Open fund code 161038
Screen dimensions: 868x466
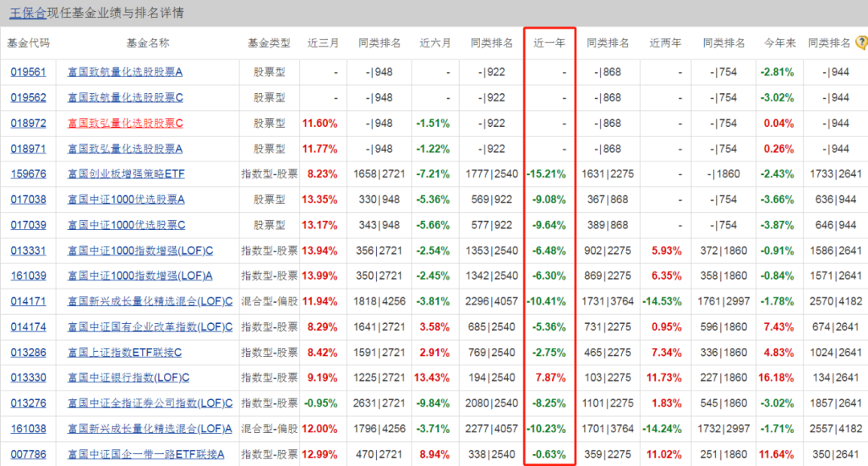coord(28,428)
